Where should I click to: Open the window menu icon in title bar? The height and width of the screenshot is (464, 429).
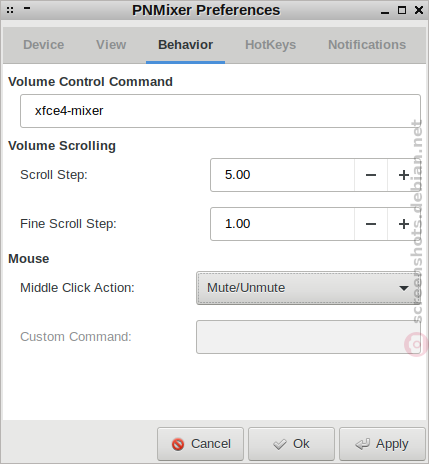click(x=10, y=10)
